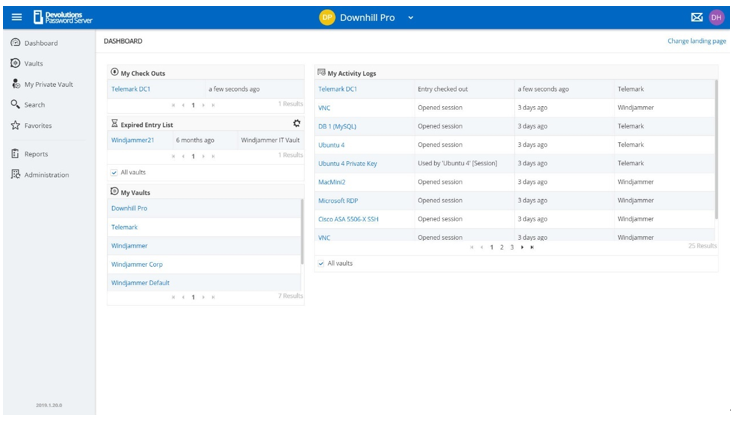Click the My Activity Logs header icon
The width and height of the screenshot is (731, 424).
[x=321, y=72]
